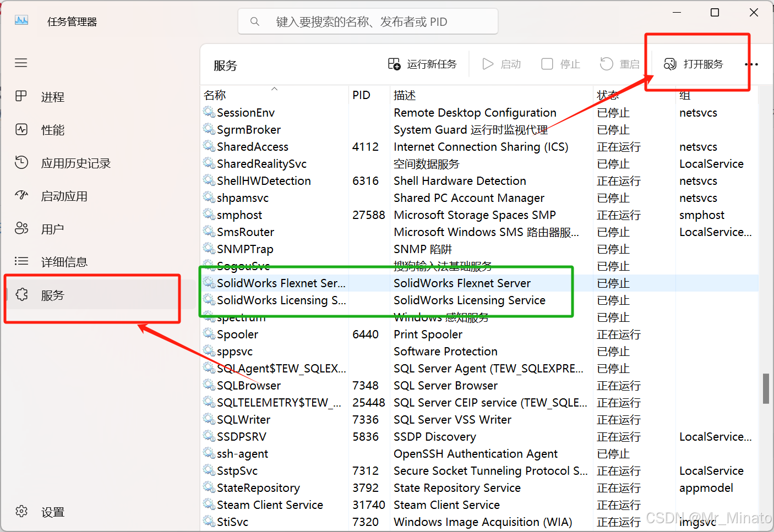Sort by the 名称 column header
The width and height of the screenshot is (774, 532).
(x=215, y=95)
